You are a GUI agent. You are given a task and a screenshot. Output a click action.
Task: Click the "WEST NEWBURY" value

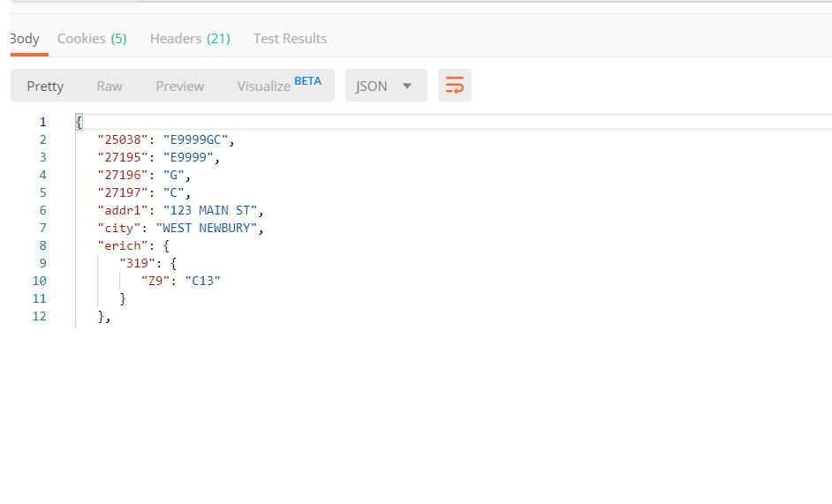tap(207, 228)
